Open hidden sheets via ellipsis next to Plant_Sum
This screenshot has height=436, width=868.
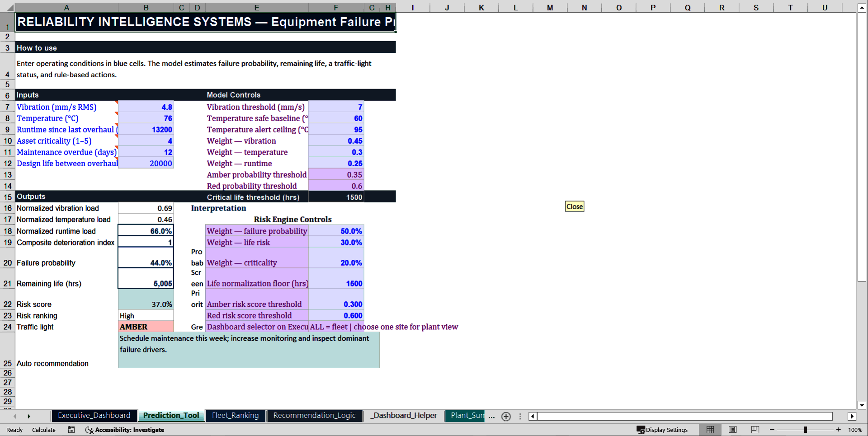(x=491, y=417)
